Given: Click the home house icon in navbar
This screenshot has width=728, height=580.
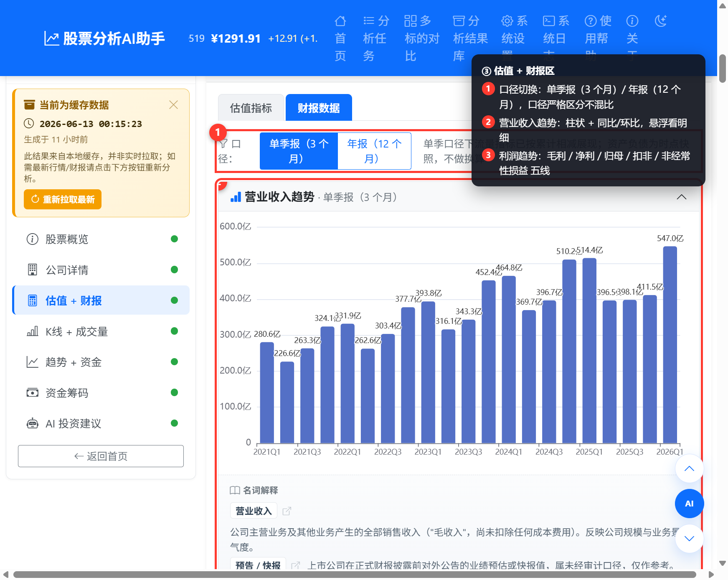Looking at the screenshot, I should (x=340, y=21).
